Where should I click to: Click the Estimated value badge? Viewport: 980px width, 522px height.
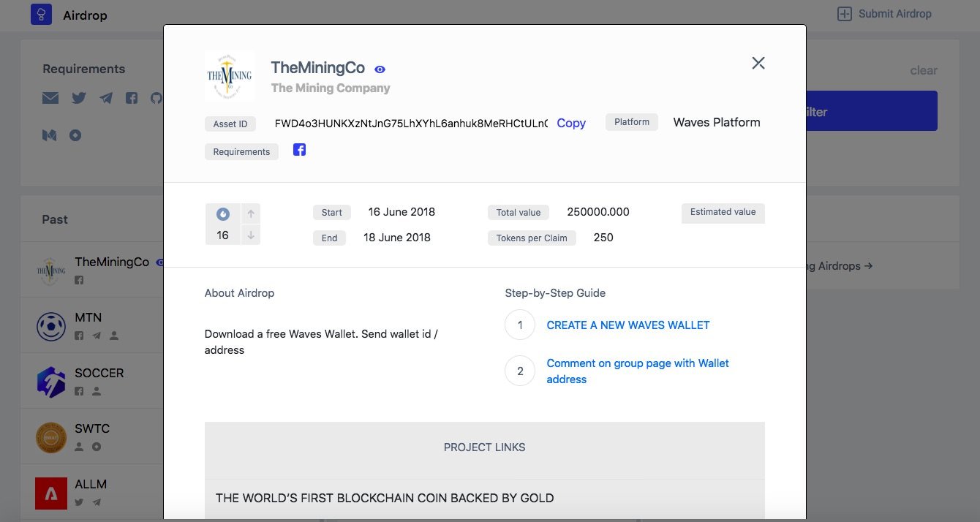pos(723,212)
